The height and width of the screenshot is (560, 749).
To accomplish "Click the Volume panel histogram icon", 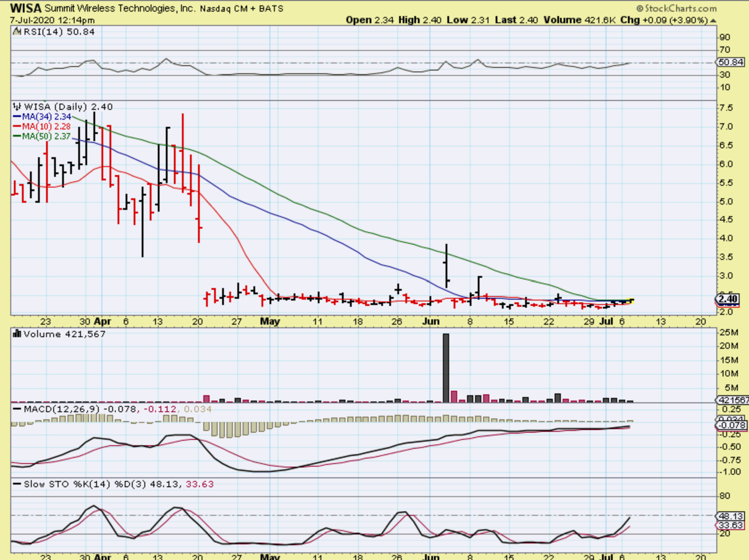I will pyautogui.click(x=17, y=334).
